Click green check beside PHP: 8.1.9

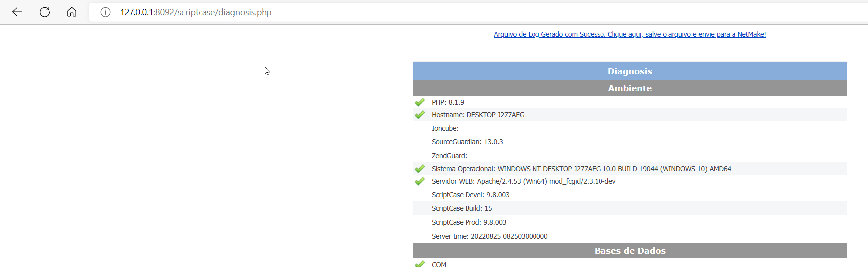point(420,102)
